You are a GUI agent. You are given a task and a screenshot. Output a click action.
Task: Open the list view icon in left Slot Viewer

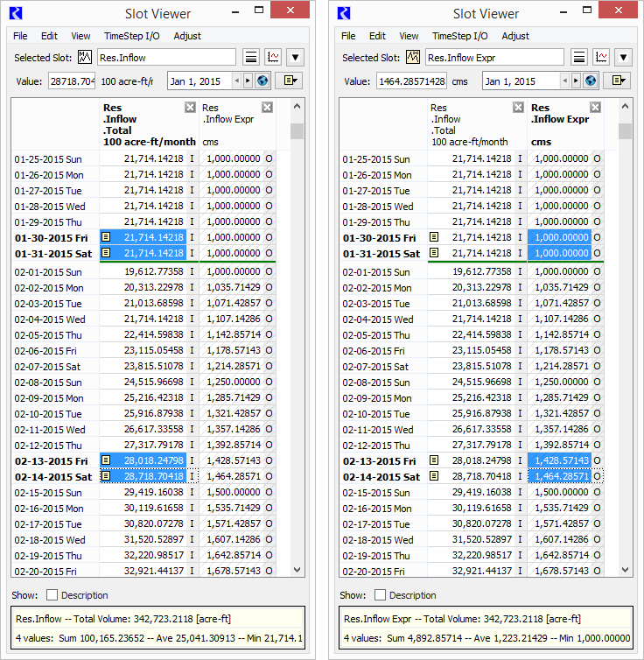[x=251, y=57]
